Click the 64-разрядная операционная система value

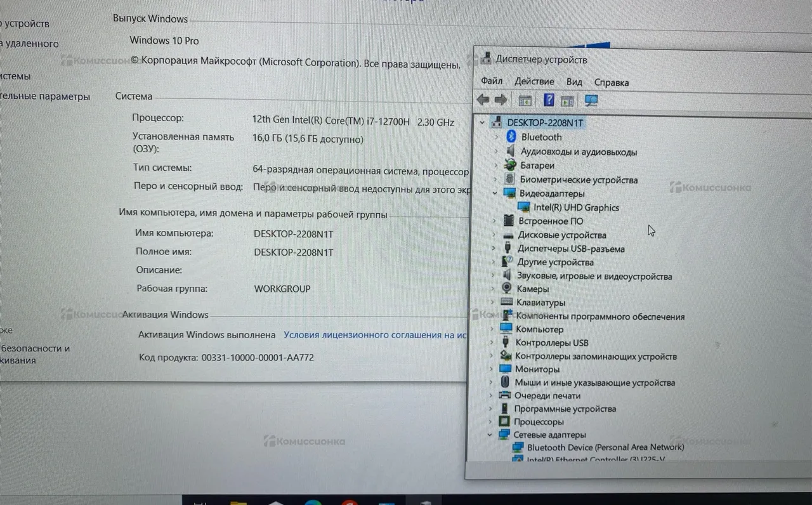point(361,171)
